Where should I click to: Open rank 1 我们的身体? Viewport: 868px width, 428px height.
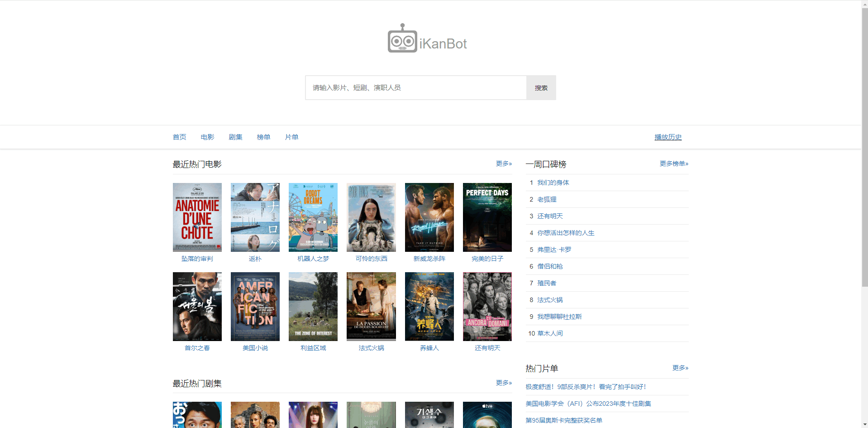pos(553,183)
